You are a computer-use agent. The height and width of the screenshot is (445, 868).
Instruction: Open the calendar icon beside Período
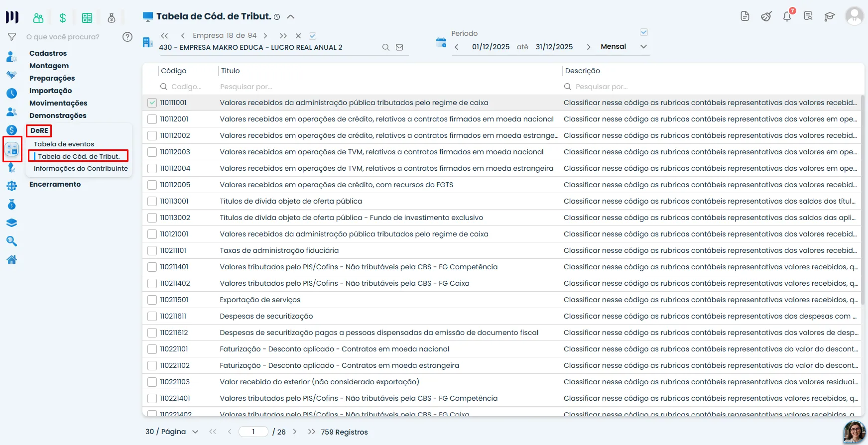pyautogui.click(x=441, y=42)
